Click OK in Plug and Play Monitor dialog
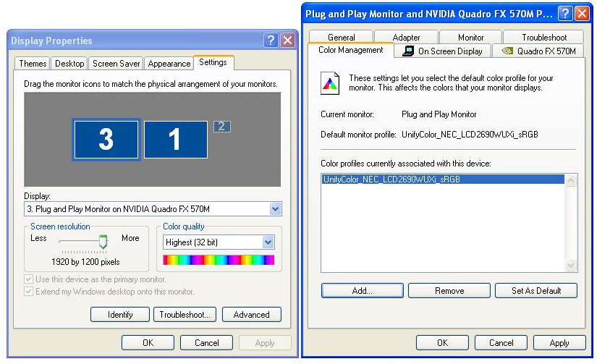This screenshot has height=364, width=597. click(x=442, y=343)
